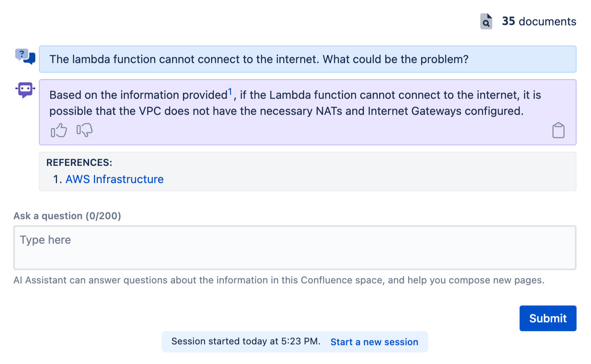The height and width of the screenshot is (364, 591).
Task: Click the document search icon
Action: point(486,21)
